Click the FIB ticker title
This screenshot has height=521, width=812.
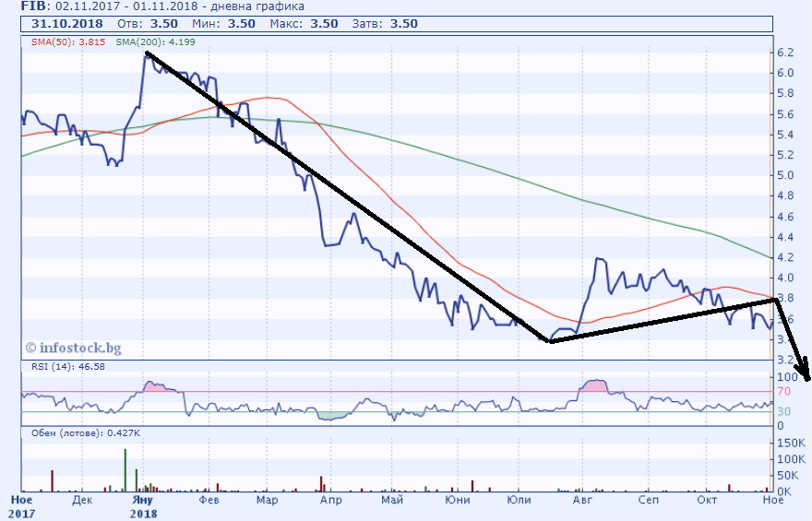(34, 6)
